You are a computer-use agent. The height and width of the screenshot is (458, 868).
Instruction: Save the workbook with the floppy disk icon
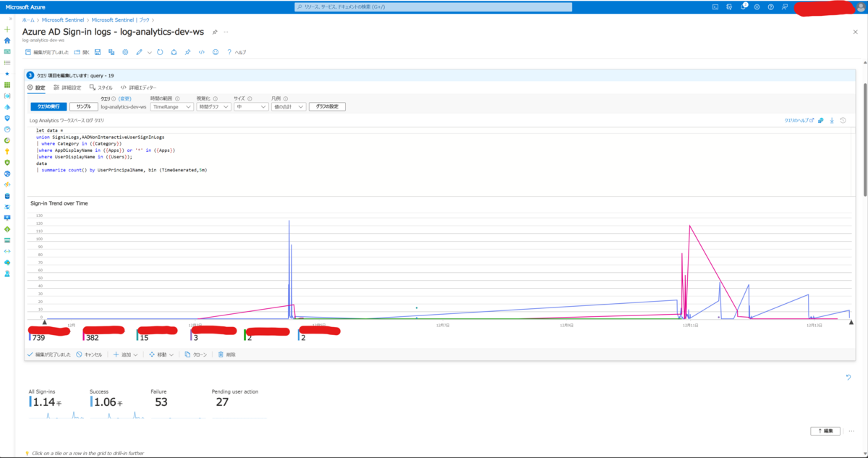coord(98,52)
